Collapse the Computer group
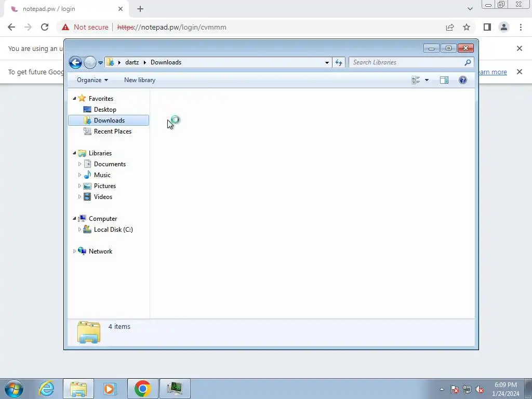532x399 pixels. [74, 219]
